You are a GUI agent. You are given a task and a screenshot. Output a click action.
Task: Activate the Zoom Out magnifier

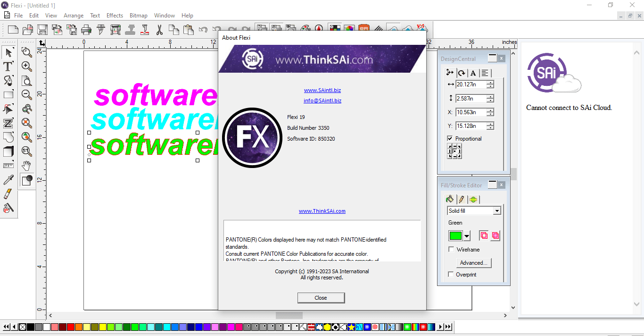point(27,95)
